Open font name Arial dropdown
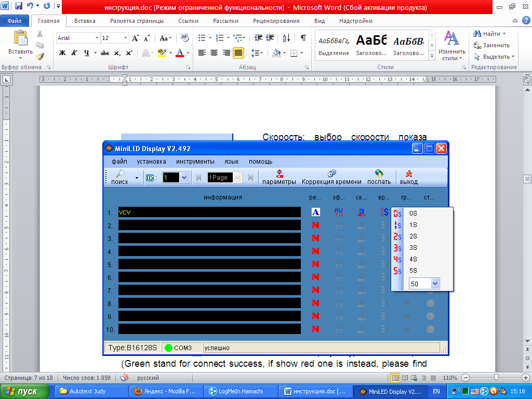The width and height of the screenshot is (532, 399). (x=97, y=38)
